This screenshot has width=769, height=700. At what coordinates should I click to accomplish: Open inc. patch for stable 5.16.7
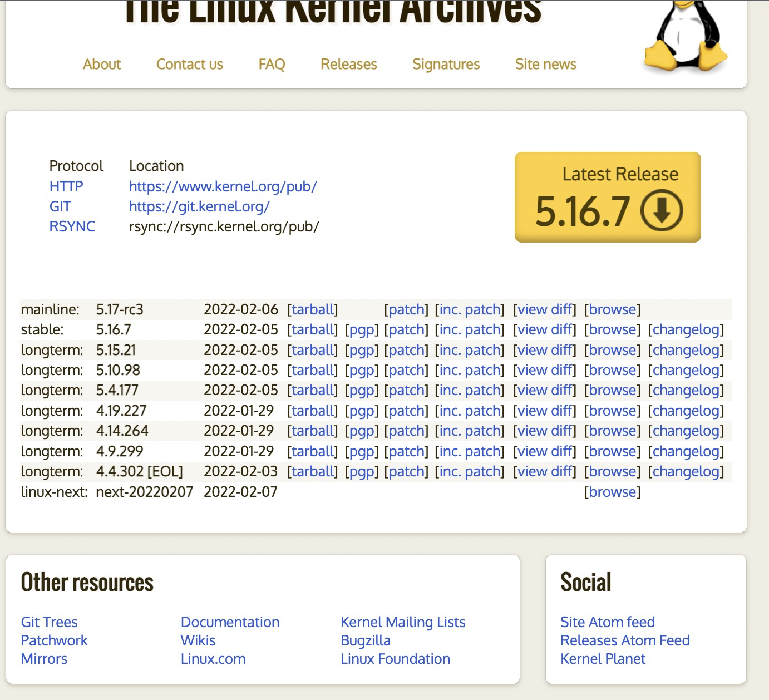(x=470, y=330)
